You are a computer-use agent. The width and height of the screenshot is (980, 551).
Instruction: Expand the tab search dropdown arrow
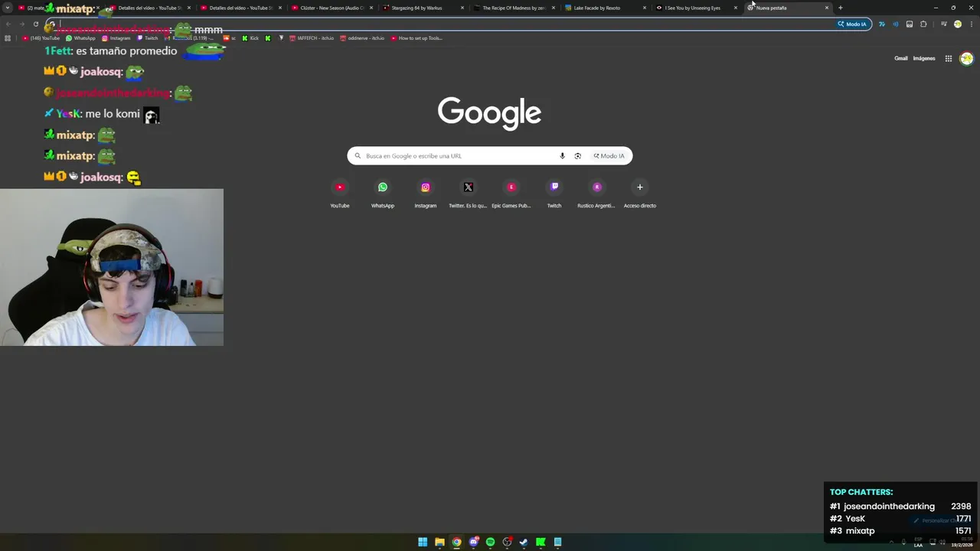[x=8, y=8]
